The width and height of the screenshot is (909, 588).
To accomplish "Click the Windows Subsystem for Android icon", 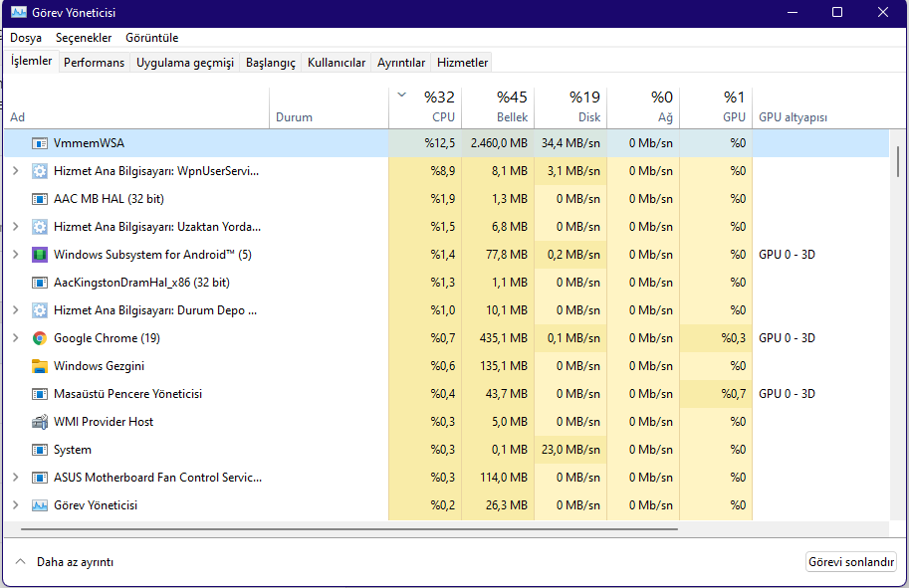I will pos(40,255).
